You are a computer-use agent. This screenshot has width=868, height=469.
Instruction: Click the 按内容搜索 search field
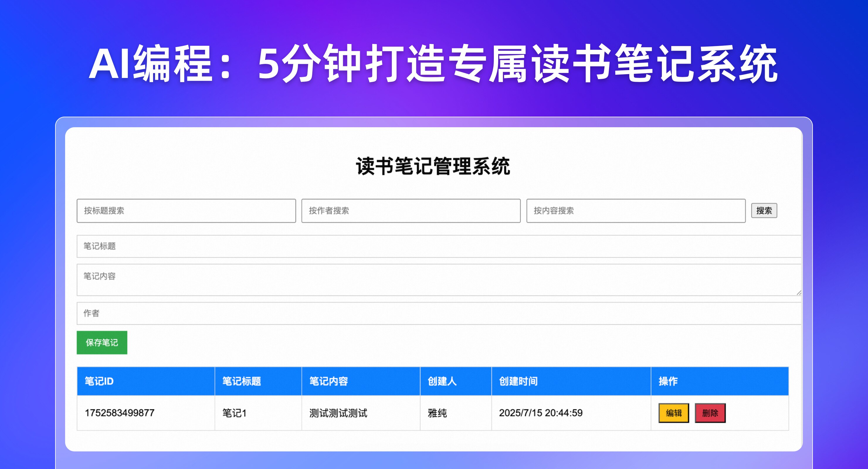(635, 210)
